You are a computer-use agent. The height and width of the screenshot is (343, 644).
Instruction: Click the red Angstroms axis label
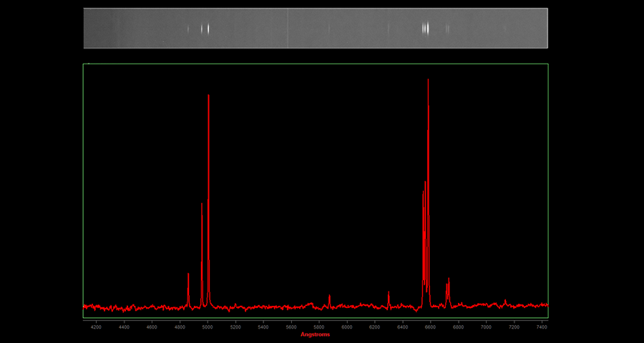[315, 334]
